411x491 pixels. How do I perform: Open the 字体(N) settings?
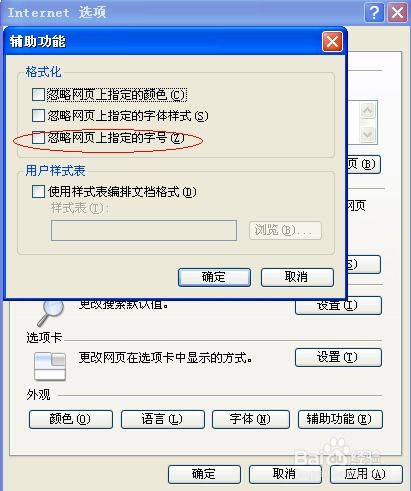[251, 419]
